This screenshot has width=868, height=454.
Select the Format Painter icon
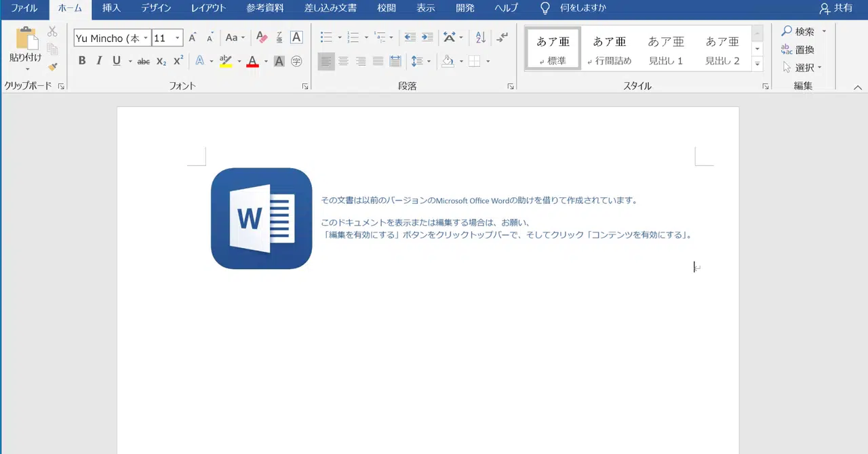click(52, 66)
